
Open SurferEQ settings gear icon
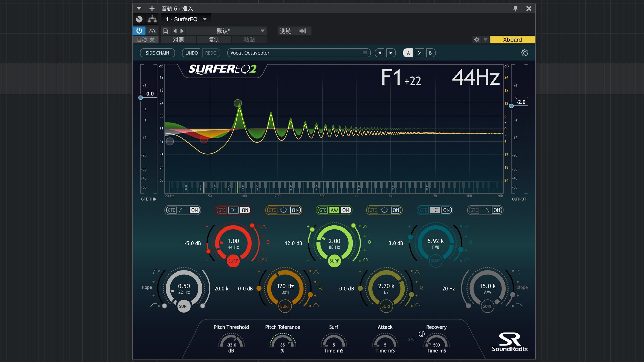(x=525, y=53)
